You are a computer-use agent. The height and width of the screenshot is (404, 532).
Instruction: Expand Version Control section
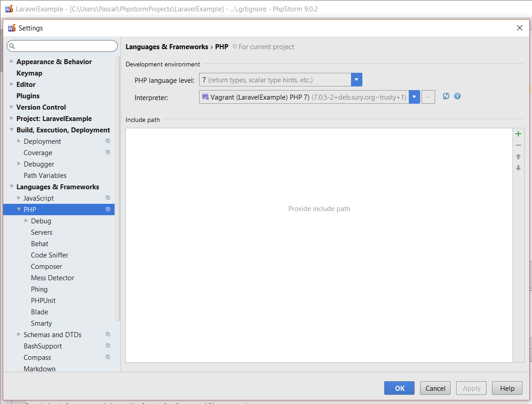[11, 107]
